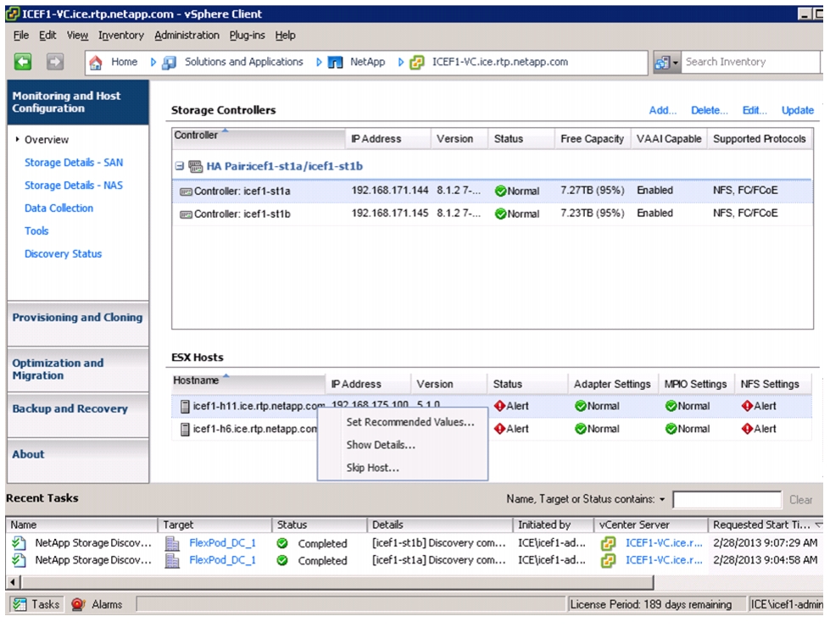Click the Home house icon in breadcrumb
The width and height of the screenshot is (830, 644).
(96, 63)
